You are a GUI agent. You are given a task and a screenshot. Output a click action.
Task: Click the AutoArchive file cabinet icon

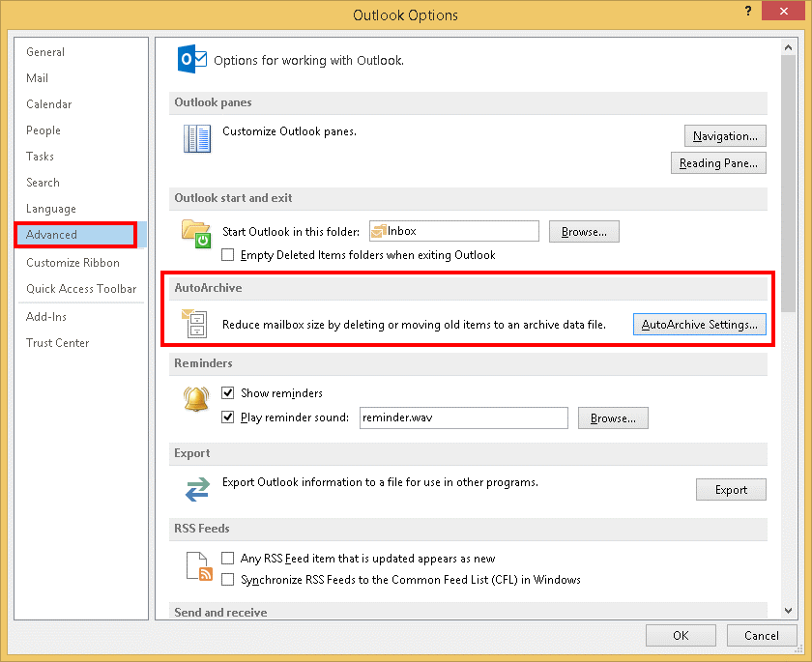tap(194, 324)
